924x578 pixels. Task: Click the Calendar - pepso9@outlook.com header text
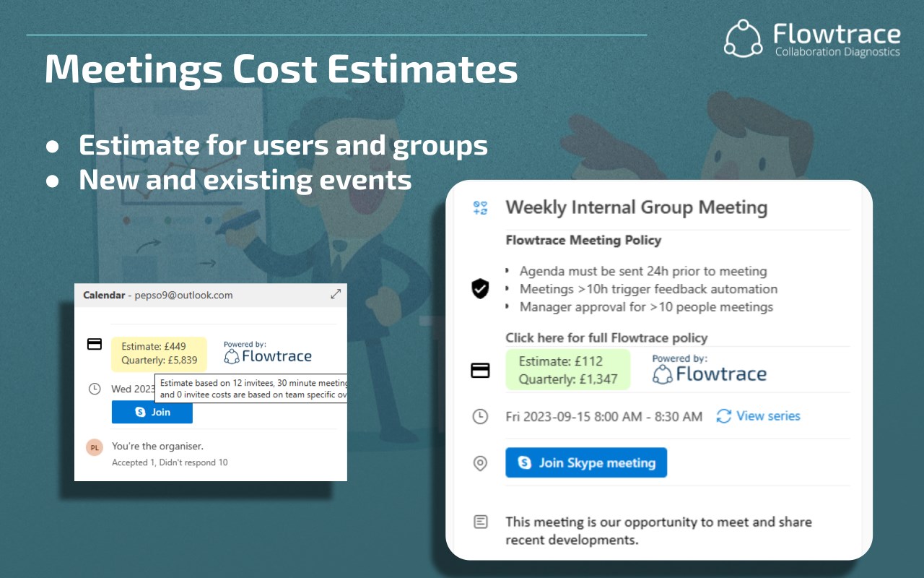(x=158, y=295)
